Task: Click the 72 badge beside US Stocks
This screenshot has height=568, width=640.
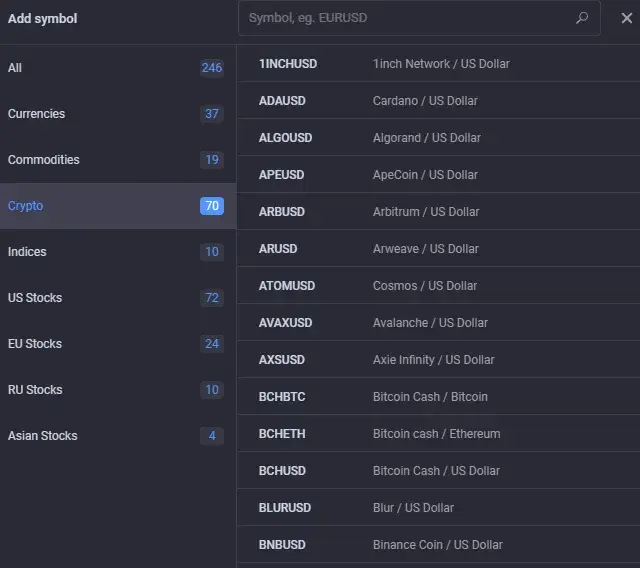Action: (212, 298)
